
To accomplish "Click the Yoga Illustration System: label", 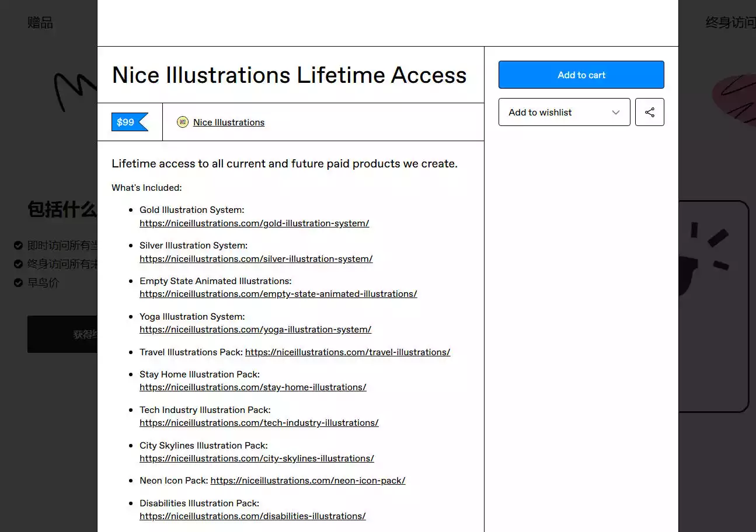I will click(193, 316).
